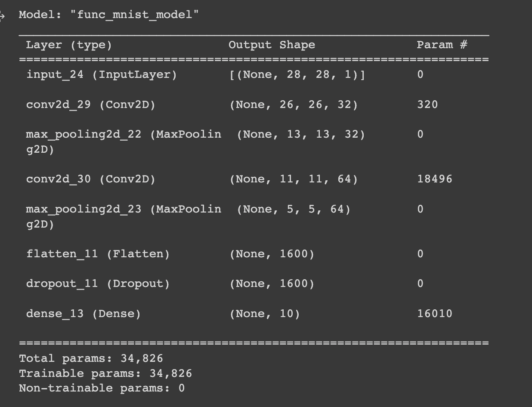Click the Layer (type) column header

[69, 45]
